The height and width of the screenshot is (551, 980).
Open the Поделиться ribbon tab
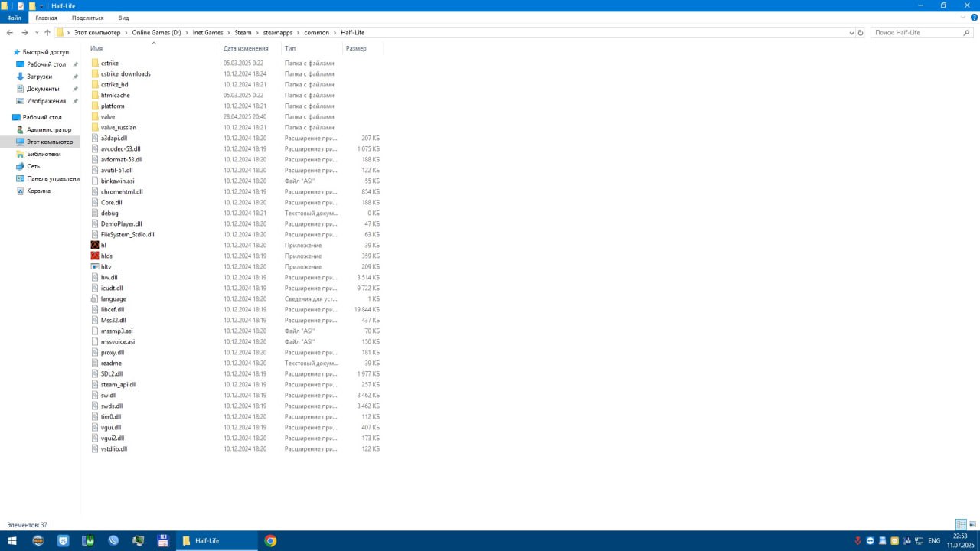click(x=87, y=17)
